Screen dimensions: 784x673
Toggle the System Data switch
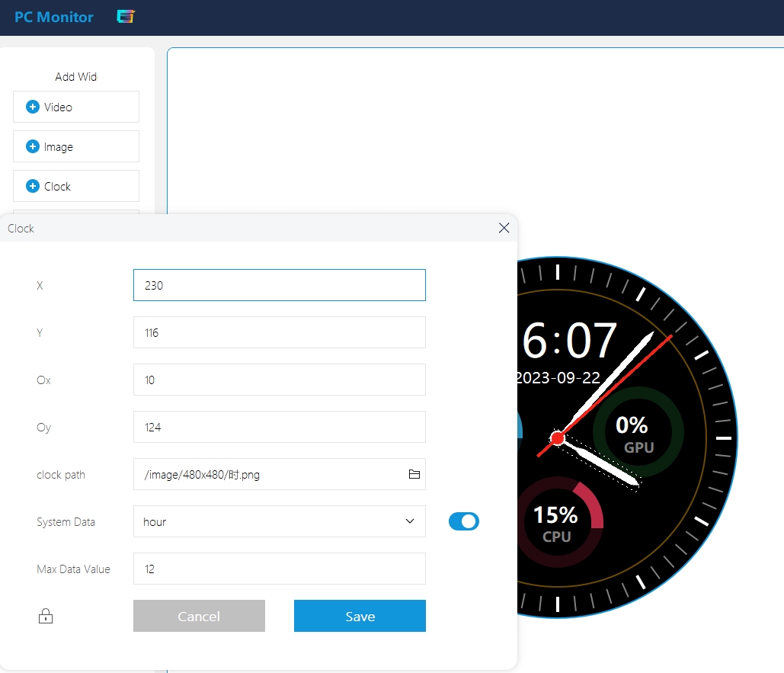(x=463, y=521)
